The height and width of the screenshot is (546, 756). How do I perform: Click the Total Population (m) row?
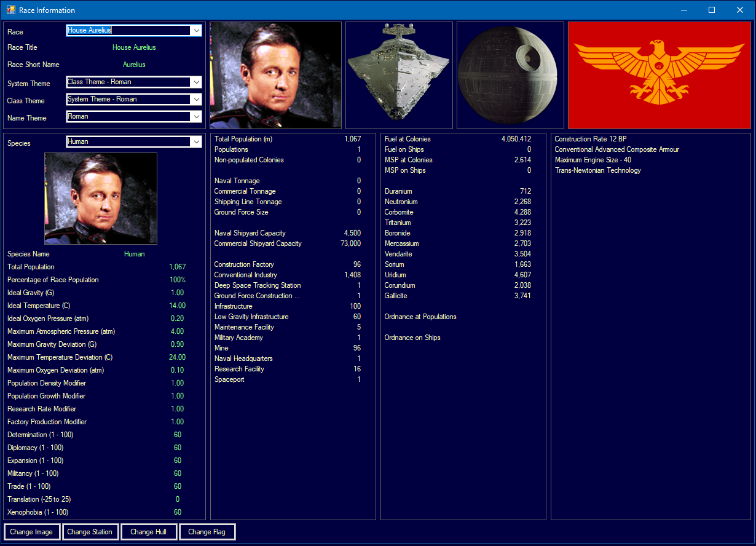[288, 139]
